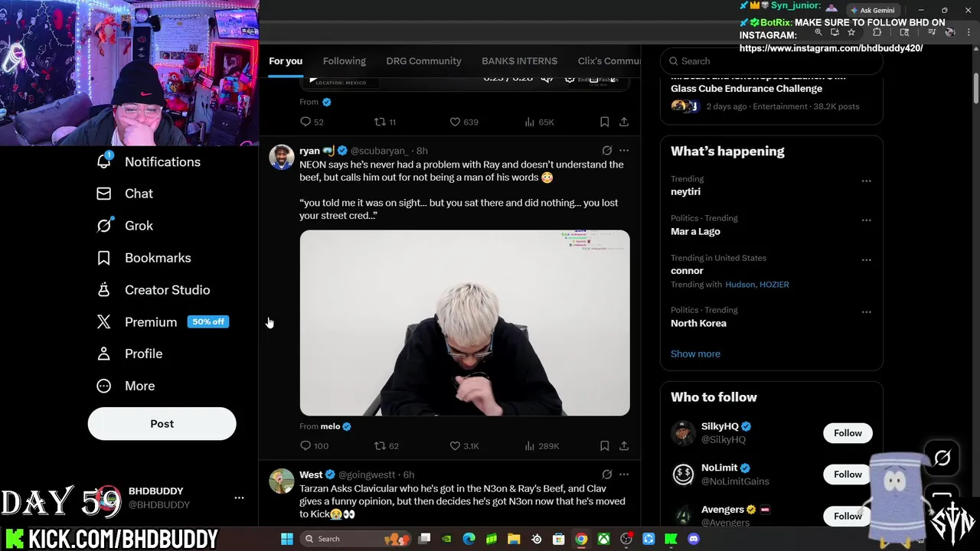Repost ryan's post with 62 reposts
980x551 pixels.
pos(386,445)
